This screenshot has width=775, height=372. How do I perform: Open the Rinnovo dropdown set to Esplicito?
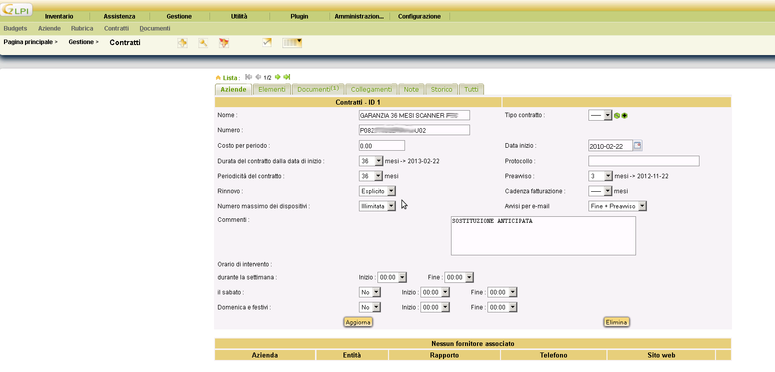(x=377, y=191)
